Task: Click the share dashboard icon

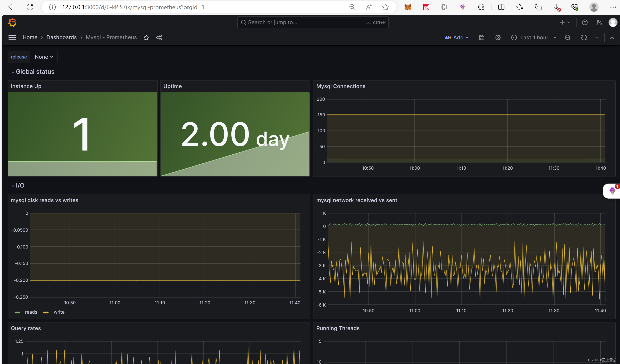Action: pos(159,37)
